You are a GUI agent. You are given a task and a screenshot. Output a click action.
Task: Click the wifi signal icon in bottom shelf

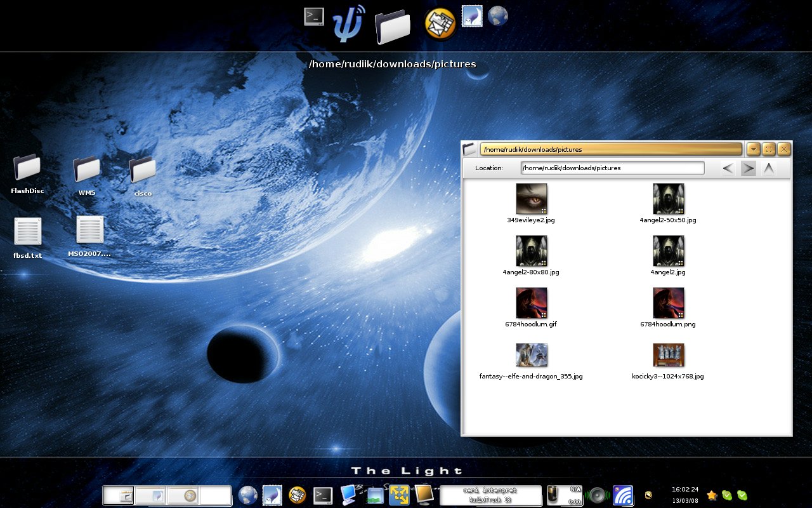(x=622, y=495)
